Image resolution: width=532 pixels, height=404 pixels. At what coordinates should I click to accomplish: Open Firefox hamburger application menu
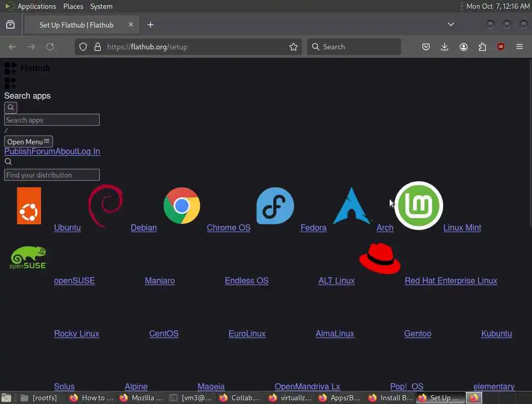(x=520, y=47)
